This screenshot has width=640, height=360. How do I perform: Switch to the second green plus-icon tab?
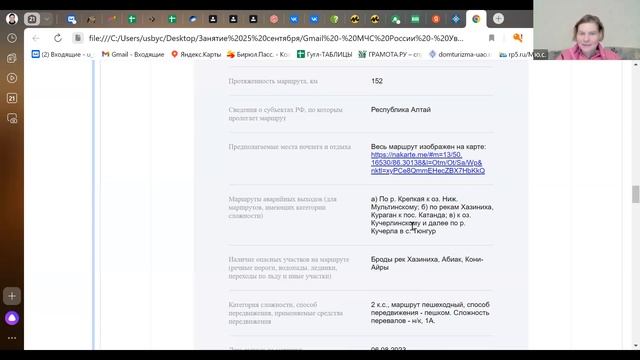[172, 19]
